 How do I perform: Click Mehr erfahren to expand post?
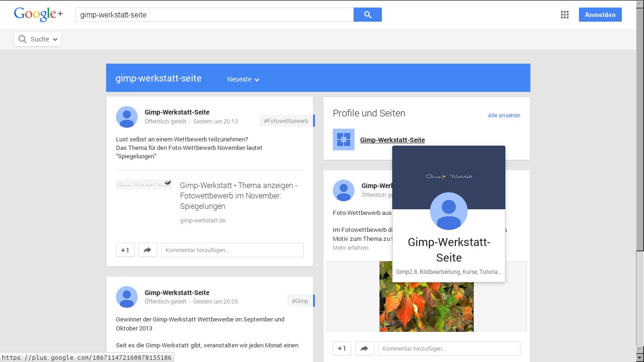pyautogui.click(x=351, y=248)
